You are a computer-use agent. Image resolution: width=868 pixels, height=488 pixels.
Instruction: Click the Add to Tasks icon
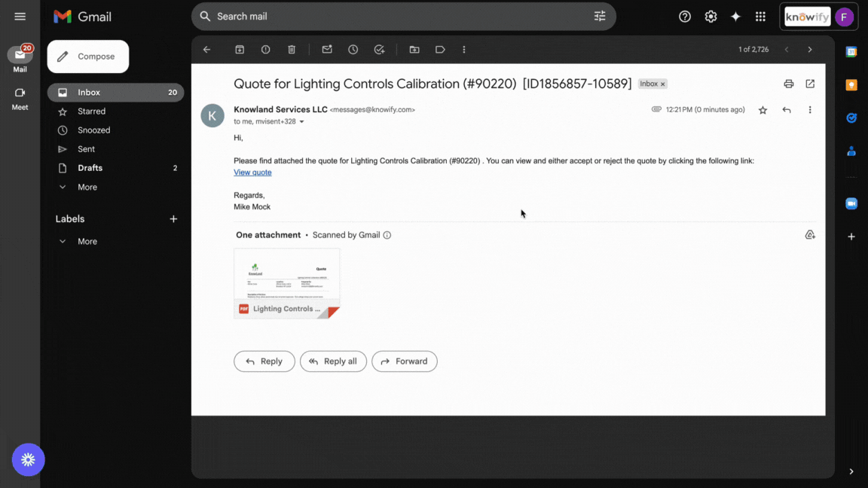click(x=379, y=50)
